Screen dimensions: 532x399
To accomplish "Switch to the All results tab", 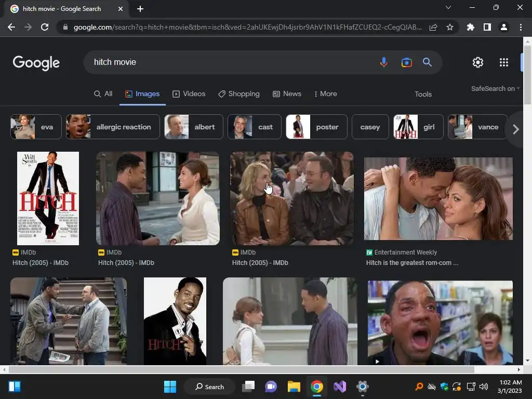I will pyautogui.click(x=103, y=94).
